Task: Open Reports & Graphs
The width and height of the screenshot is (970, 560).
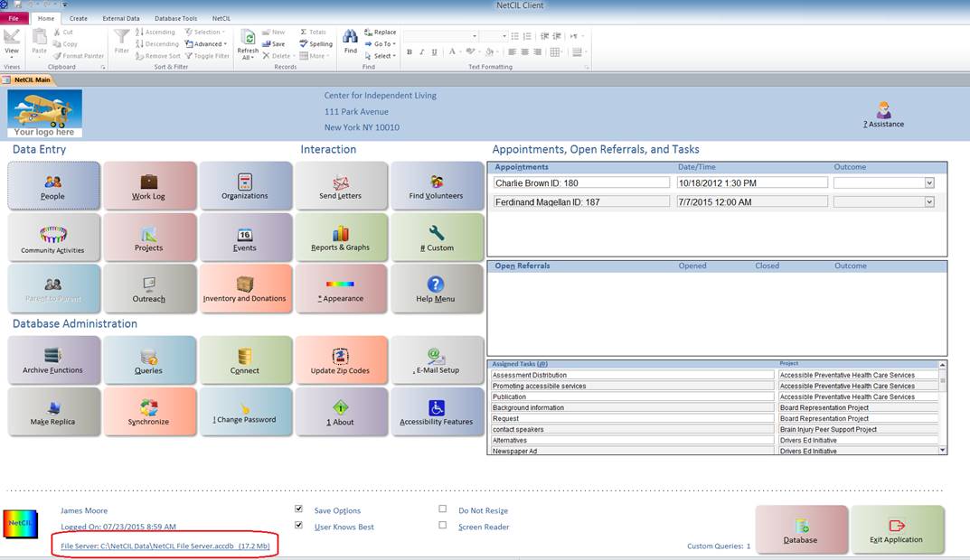Action: pyautogui.click(x=341, y=238)
